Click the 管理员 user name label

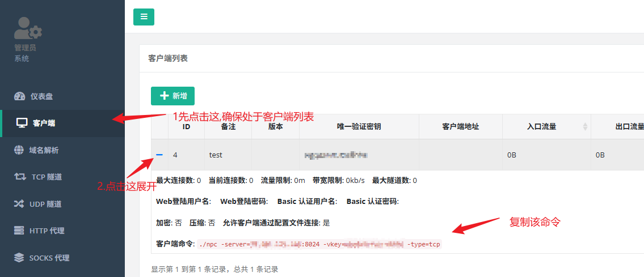click(25, 48)
